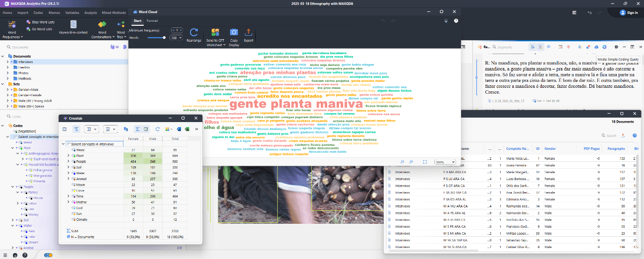The image size is (644, 259).
Task: Expand the Gender=Male set
Action: (x=7, y=89)
